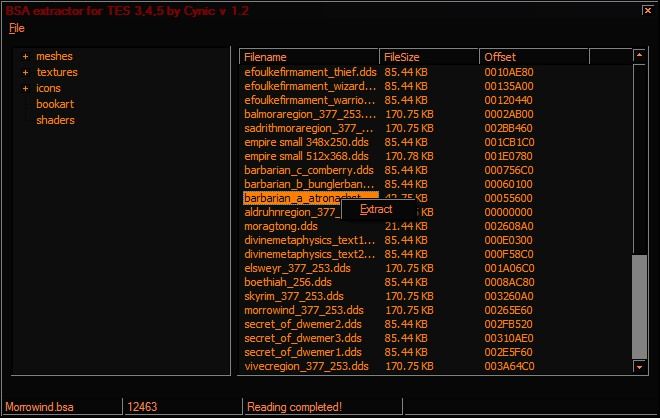
Task: Click Morrowind.bsa in status bar
Action: [x=40, y=407]
